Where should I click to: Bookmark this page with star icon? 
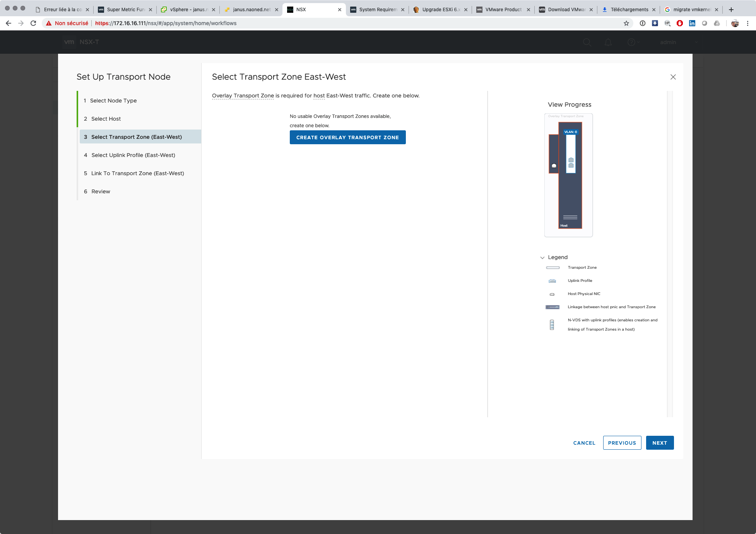[626, 23]
